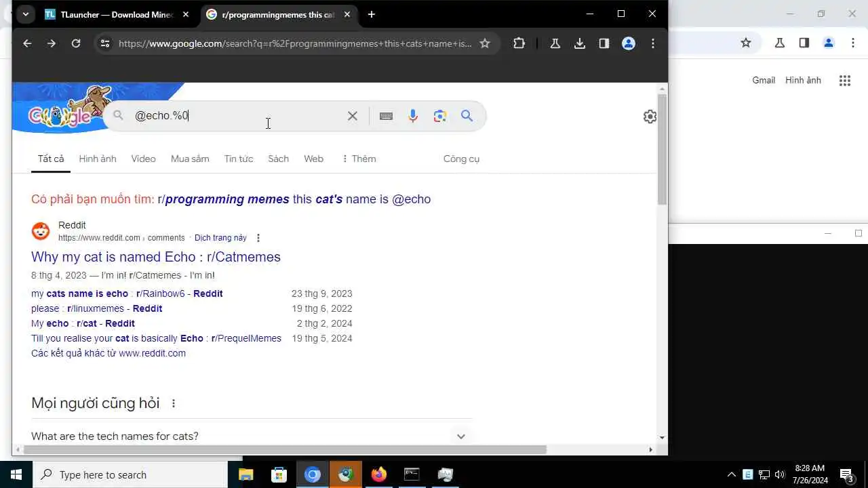The height and width of the screenshot is (488, 868).
Task: Go back to previous page in Chrome
Action: (27, 43)
